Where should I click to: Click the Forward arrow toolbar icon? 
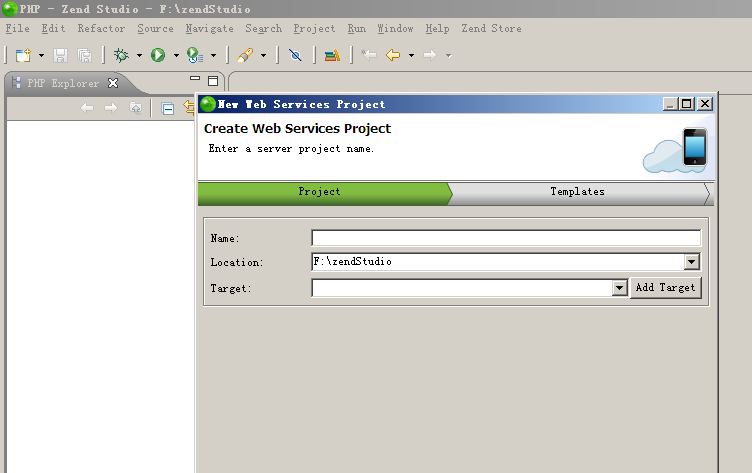tap(430, 55)
